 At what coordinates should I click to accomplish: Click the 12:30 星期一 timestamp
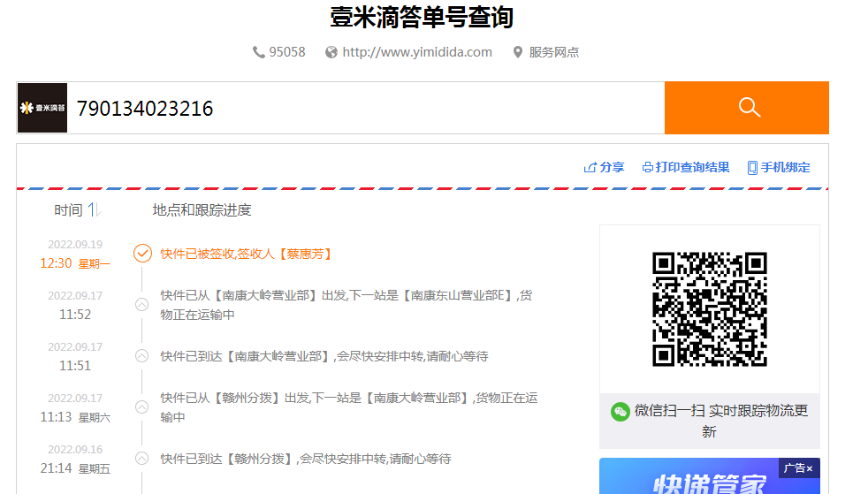click(x=75, y=263)
